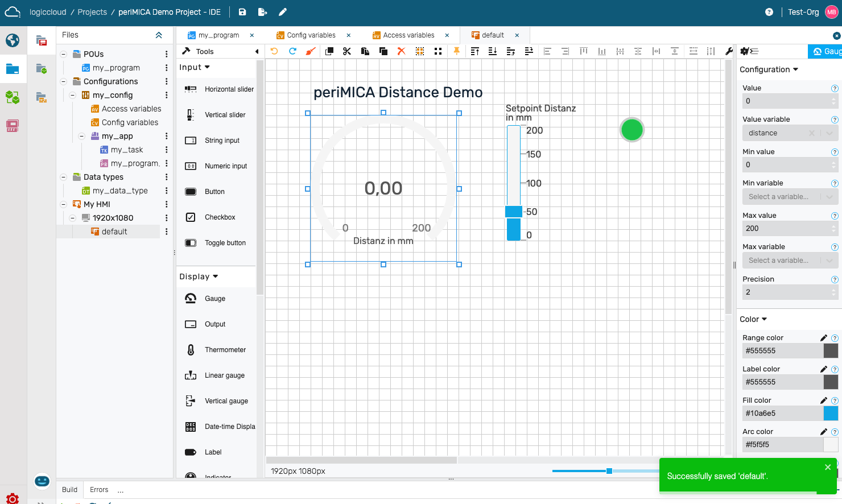Click the scissors cut icon
The height and width of the screenshot is (504, 842).
(347, 51)
